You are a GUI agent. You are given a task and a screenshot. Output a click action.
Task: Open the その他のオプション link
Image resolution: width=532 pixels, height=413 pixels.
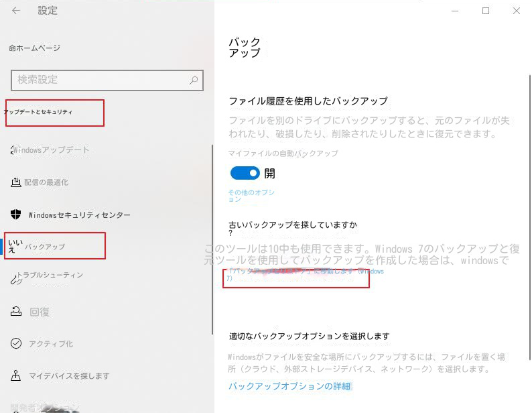pyautogui.click(x=251, y=195)
